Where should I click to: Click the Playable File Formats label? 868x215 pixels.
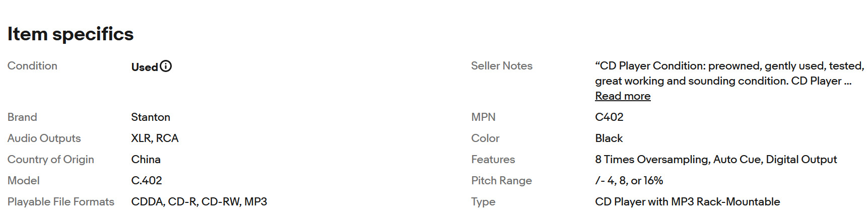point(61,202)
